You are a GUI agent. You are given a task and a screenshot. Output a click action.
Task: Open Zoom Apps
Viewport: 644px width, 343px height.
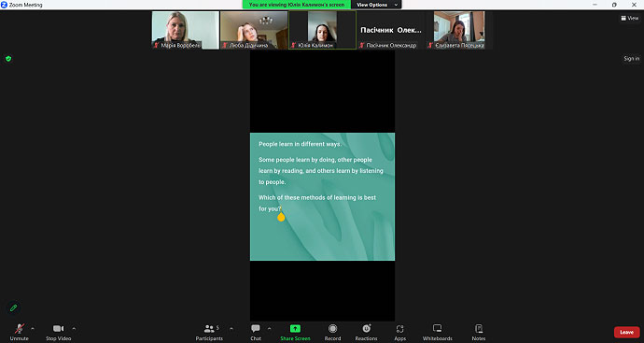(400, 332)
